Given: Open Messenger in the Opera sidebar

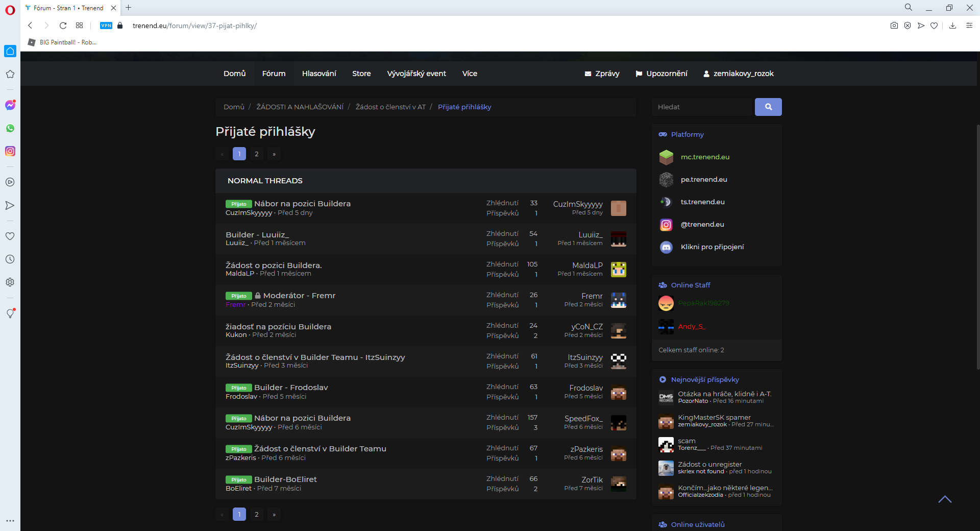Looking at the screenshot, I should (10, 105).
